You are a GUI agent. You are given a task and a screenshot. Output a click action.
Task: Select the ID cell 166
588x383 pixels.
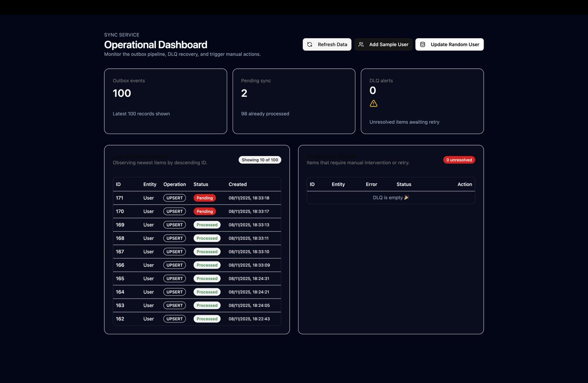tap(120, 265)
